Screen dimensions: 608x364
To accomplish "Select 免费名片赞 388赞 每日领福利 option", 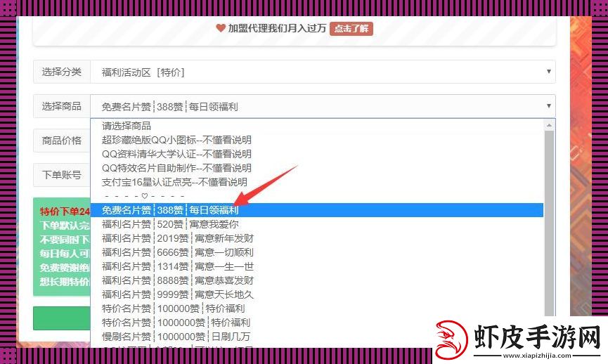I will [317, 210].
